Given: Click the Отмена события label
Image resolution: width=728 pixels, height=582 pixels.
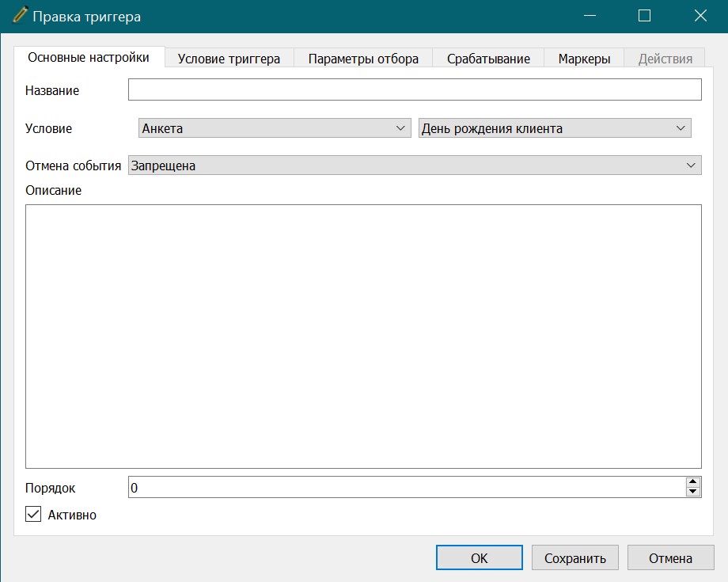Looking at the screenshot, I should coord(74,165).
